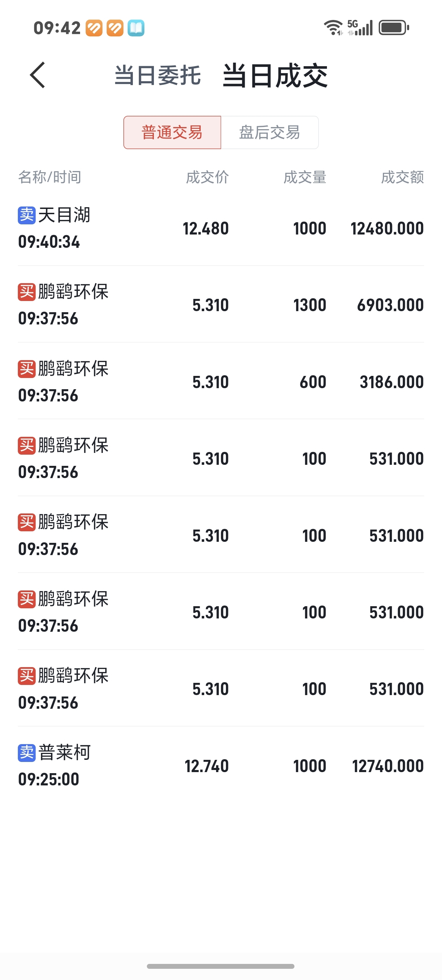Tap the 成交量 column header
Image resolution: width=442 pixels, height=980 pixels.
point(305,177)
